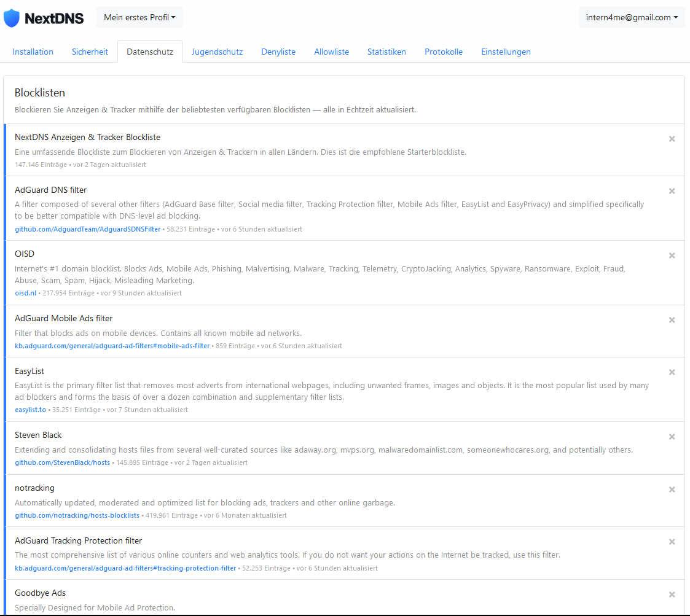View the Protokolle tab
Screen dimensions: 690x616
click(444, 52)
